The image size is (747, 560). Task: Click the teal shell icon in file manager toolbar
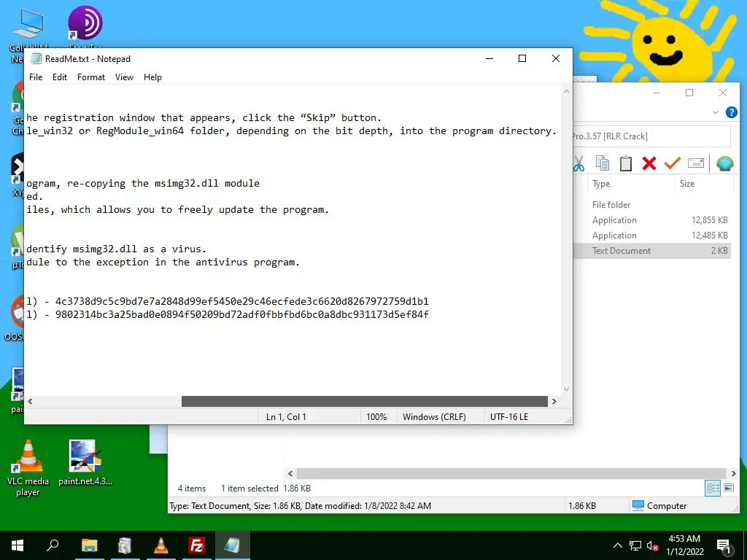pyautogui.click(x=724, y=163)
